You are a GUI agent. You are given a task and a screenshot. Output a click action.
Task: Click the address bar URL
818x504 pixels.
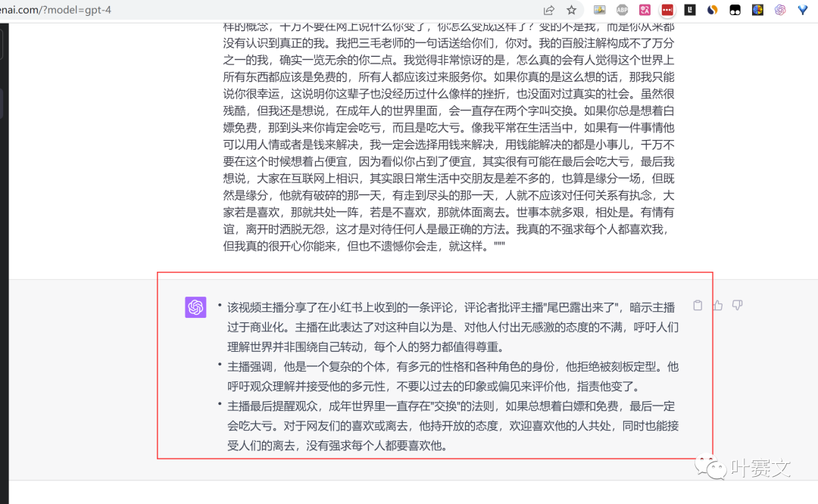pyautogui.click(x=53, y=10)
